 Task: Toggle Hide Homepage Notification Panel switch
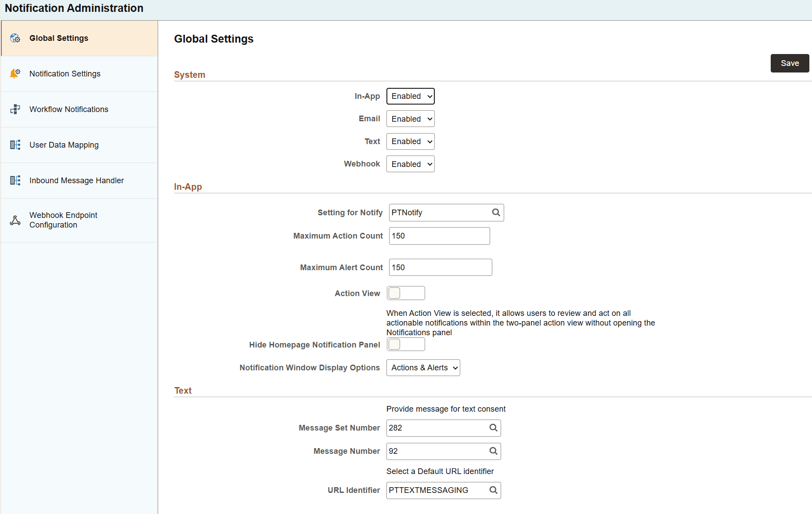(x=406, y=344)
